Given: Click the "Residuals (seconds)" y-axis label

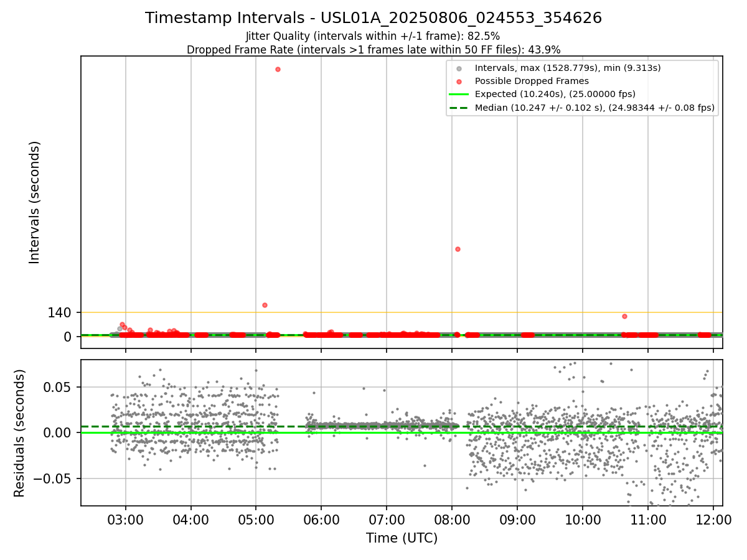Looking at the screenshot, I should 20,433.
